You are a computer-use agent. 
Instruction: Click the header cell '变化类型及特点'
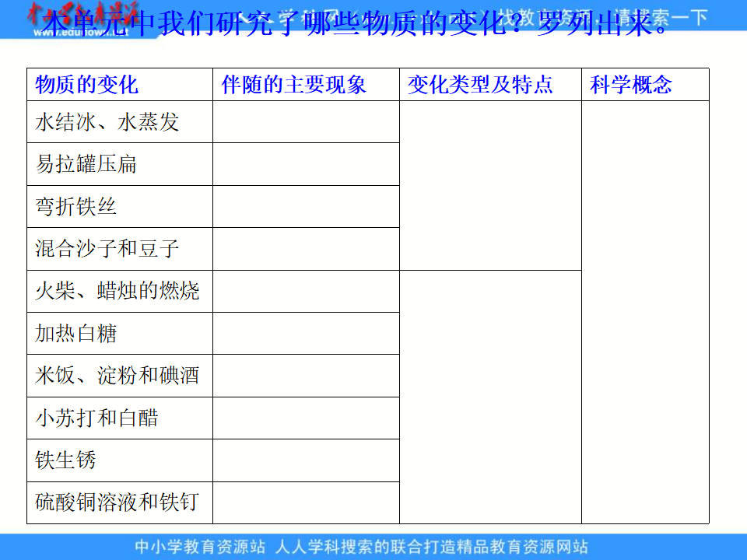pyautogui.click(x=490, y=85)
